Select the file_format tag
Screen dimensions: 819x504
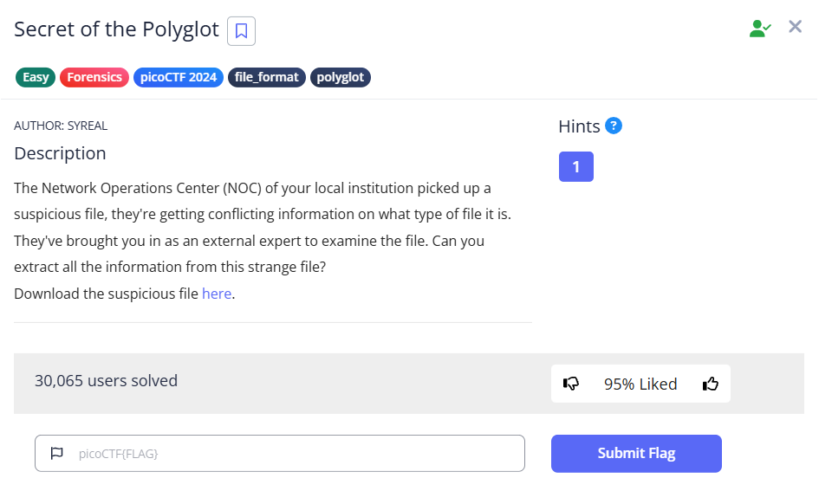[x=266, y=77]
